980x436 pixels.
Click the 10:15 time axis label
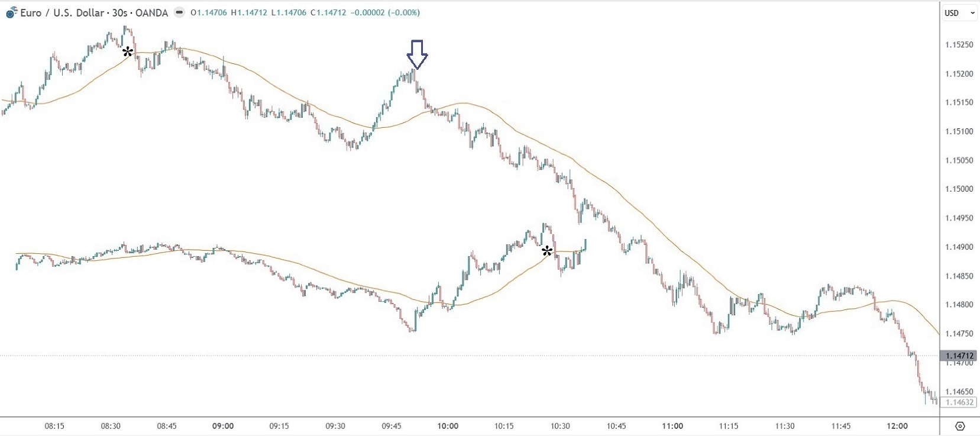pyautogui.click(x=504, y=426)
